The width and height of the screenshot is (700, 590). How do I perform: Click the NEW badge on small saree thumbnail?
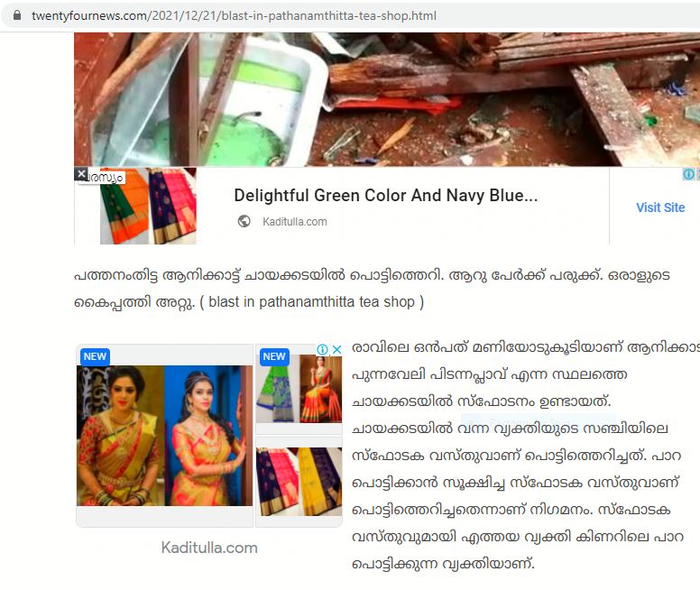click(274, 356)
